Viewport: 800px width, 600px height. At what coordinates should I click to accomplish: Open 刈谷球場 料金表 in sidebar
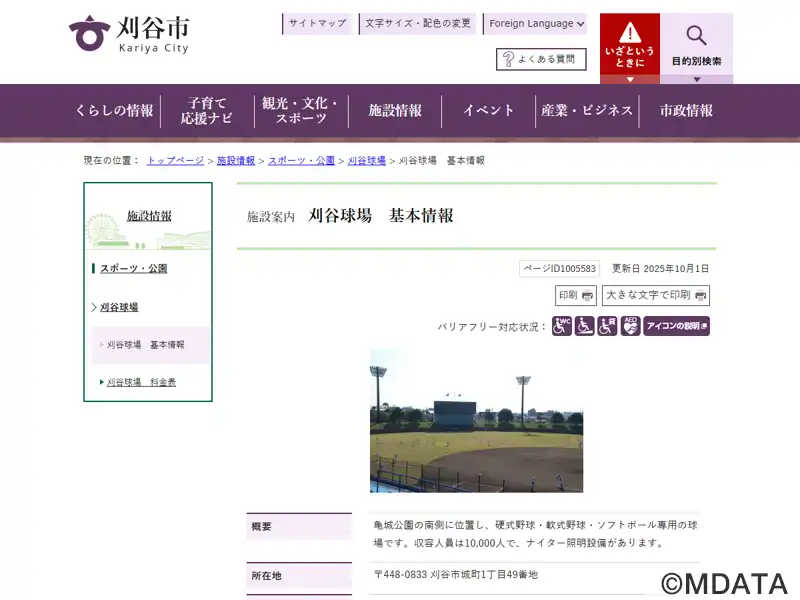click(x=141, y=382)
